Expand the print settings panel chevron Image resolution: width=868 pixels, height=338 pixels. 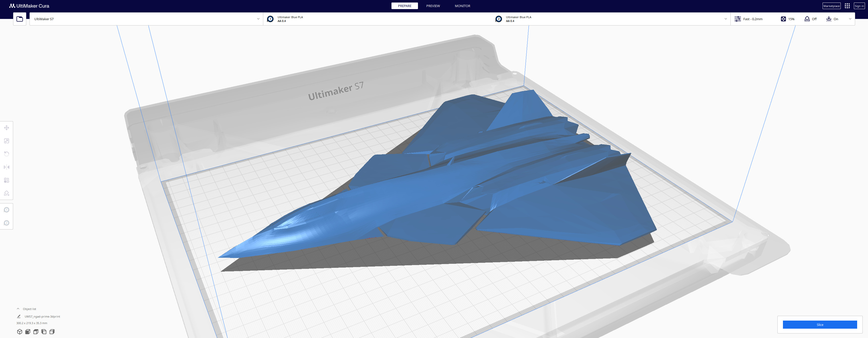click(850, 19)
